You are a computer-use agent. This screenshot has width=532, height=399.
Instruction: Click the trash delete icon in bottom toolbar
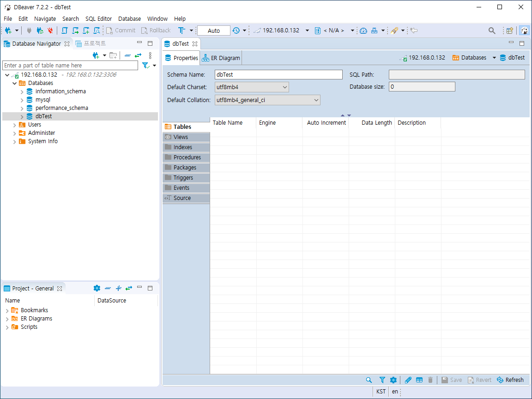(430, 380)
